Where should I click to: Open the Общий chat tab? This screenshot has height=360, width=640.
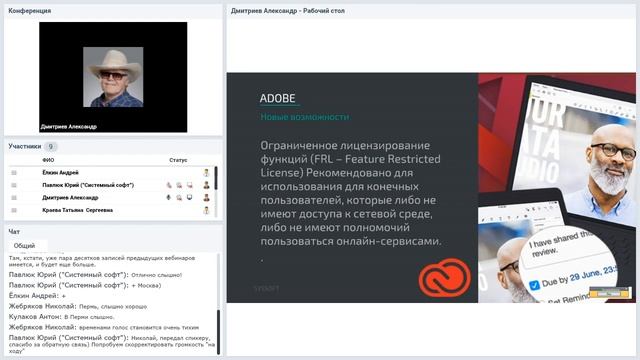24,246
